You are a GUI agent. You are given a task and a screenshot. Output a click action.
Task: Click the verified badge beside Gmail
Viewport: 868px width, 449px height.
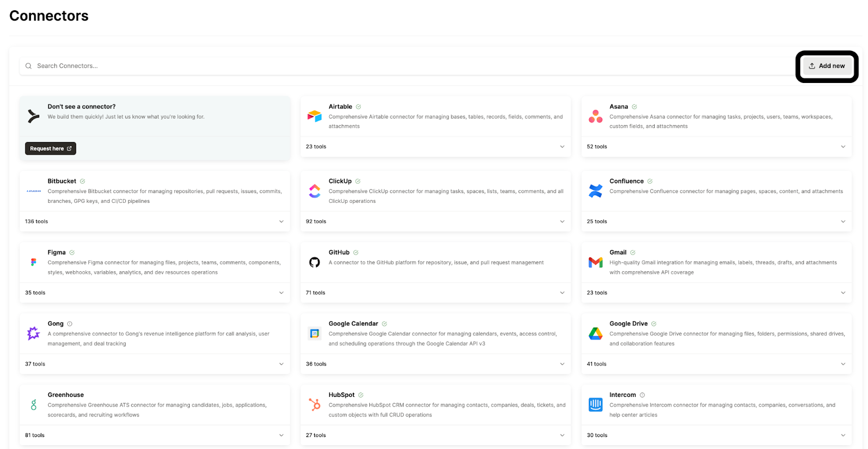click(x=633, y=253)
